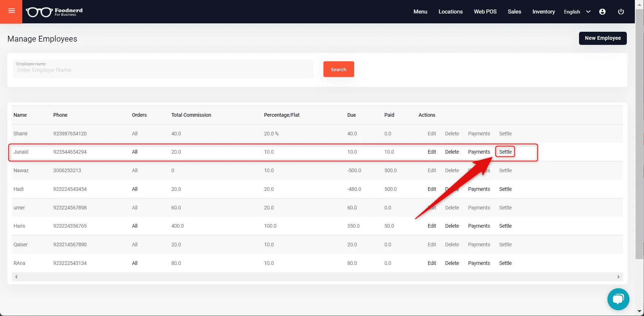Focus the Employee name search field
The image size is (644, 316).
[x=163, y=69]
